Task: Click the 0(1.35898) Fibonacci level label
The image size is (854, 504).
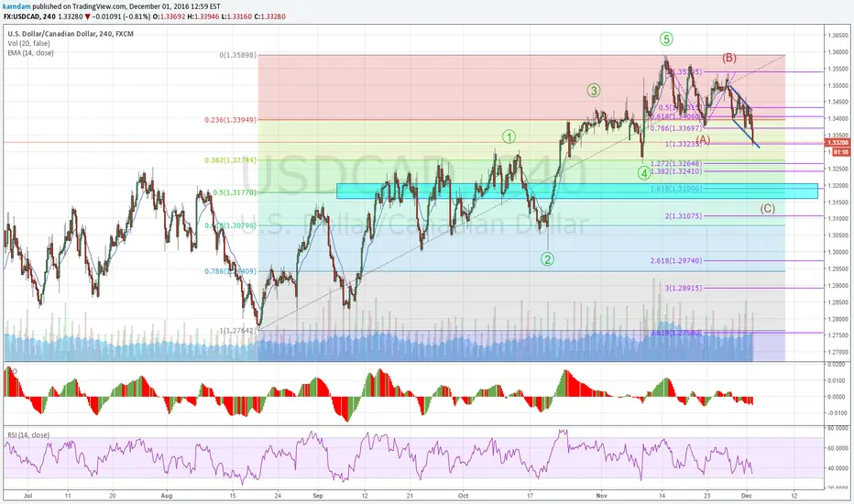Action: (x=237, y=55)
